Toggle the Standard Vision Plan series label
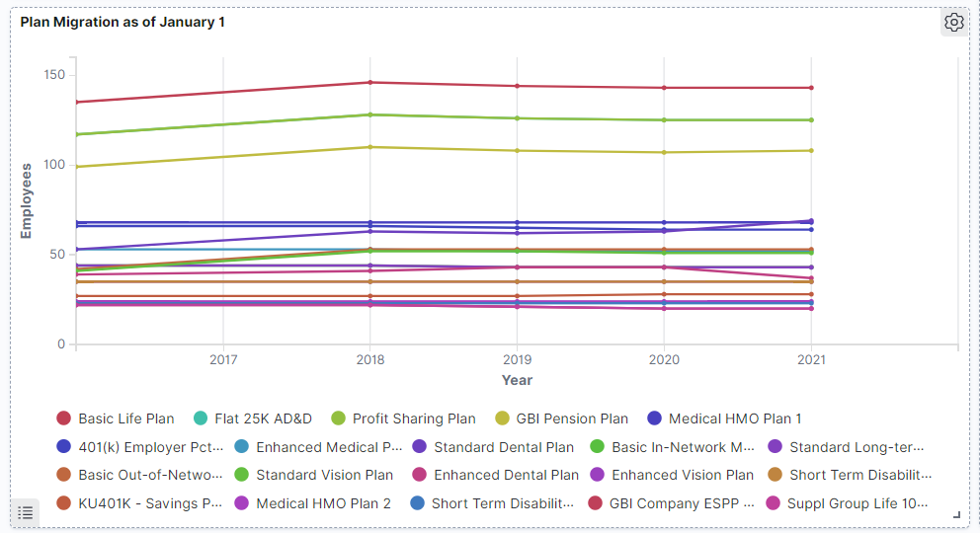This screenshot has height=533, width=980. (324, 475)
